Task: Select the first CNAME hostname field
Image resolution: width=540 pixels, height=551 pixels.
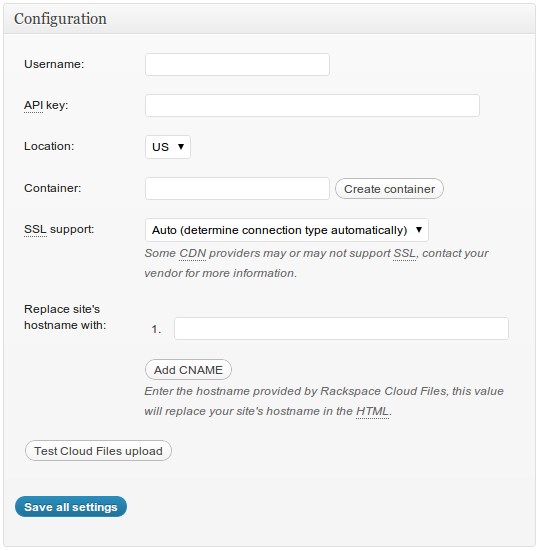Action: (x=341, y=328)
